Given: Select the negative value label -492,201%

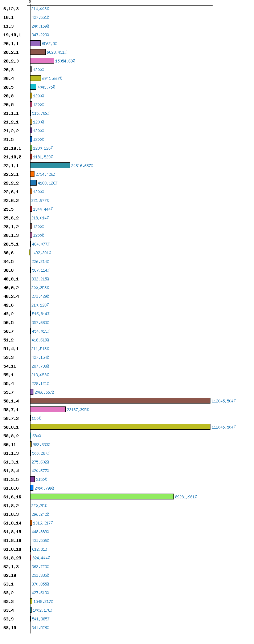Looking at the screenshot, I should click(41, 253).
